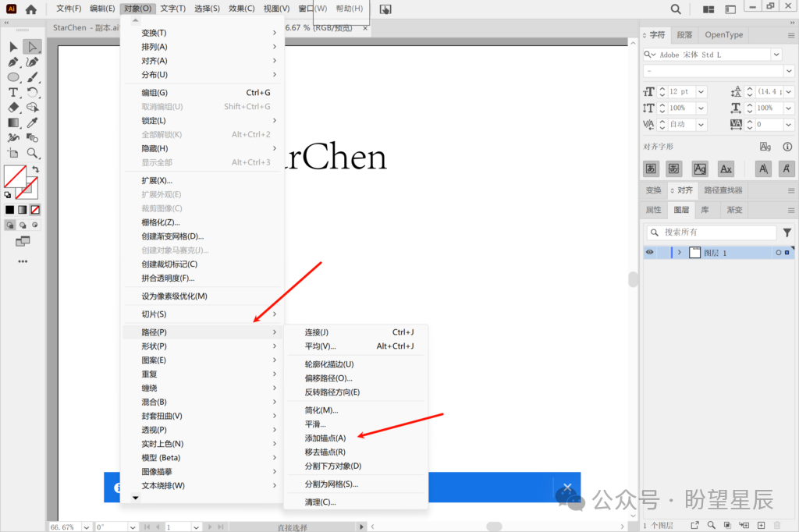799x532 pixels.
Task: Choose 编组(G) menu item
Action: point(203,93)
